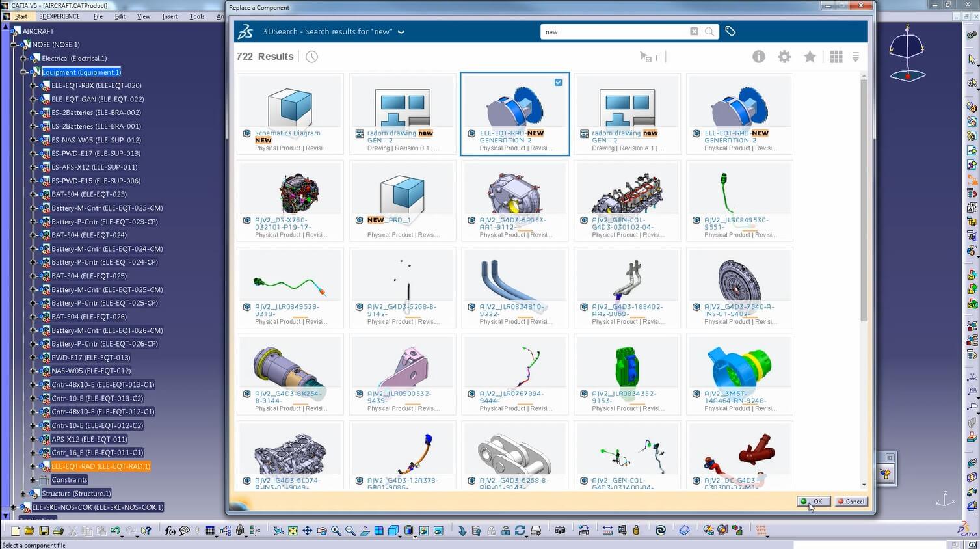Click the Fit All In icon
The width and height of the screenshot is (980, 549).
tap(293, 531)
